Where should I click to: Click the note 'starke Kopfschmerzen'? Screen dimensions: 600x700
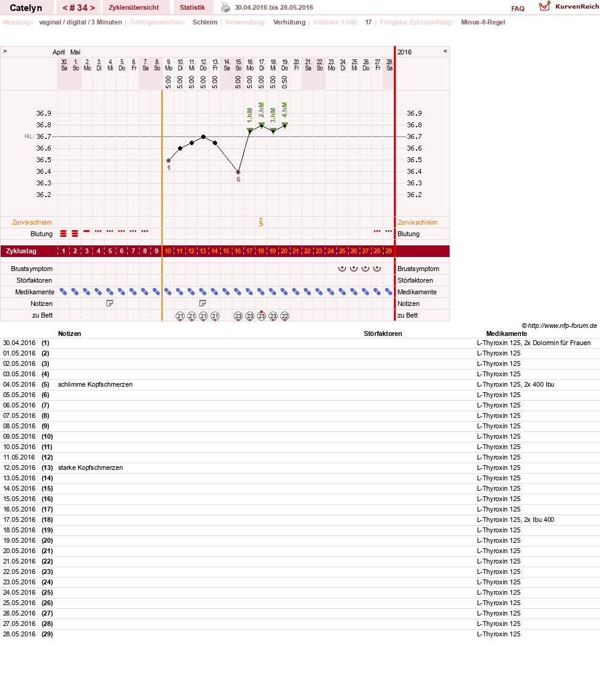tap(90, 468)
